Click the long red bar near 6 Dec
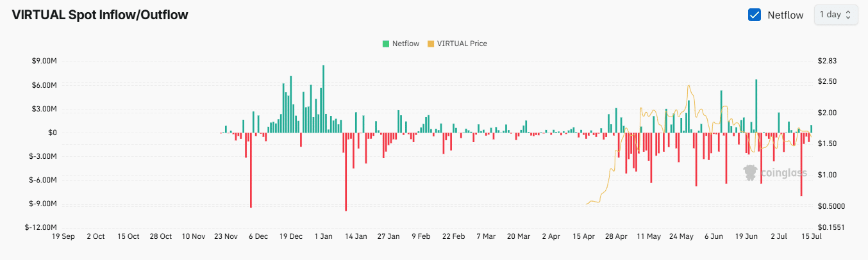Viewport: 868px width, 260px height. [x=251, y=170]
